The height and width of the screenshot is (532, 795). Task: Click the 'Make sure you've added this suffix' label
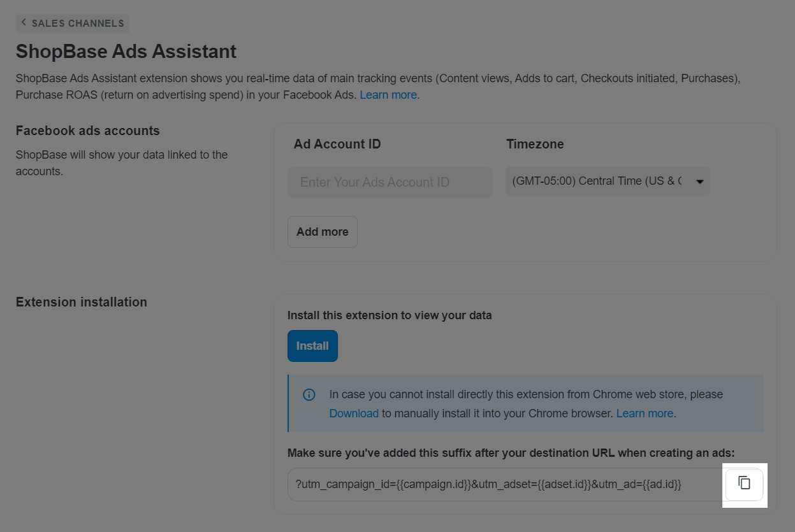click(511, 453)
